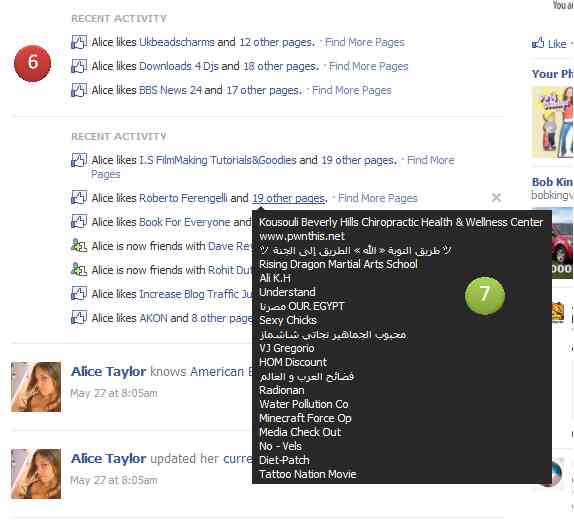The width and height of the screenshot is (574, 523).
Task: Select 'Minecraft Force Op' in popup list
Action: tap(305, 418)
